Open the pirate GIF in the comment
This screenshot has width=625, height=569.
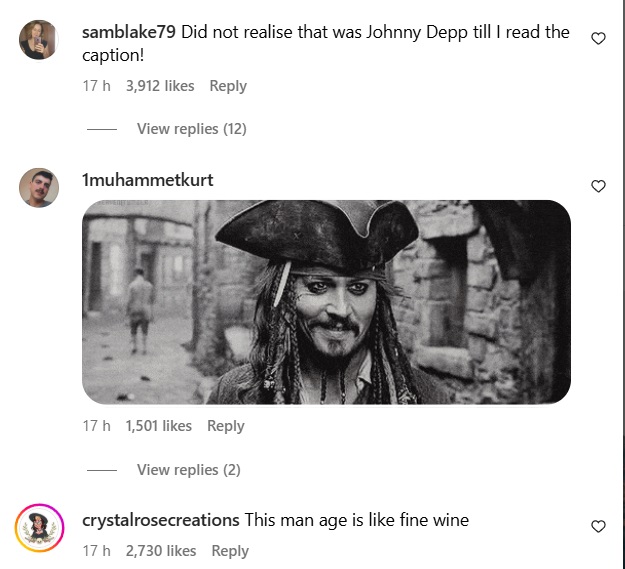[x=326, y=302]
